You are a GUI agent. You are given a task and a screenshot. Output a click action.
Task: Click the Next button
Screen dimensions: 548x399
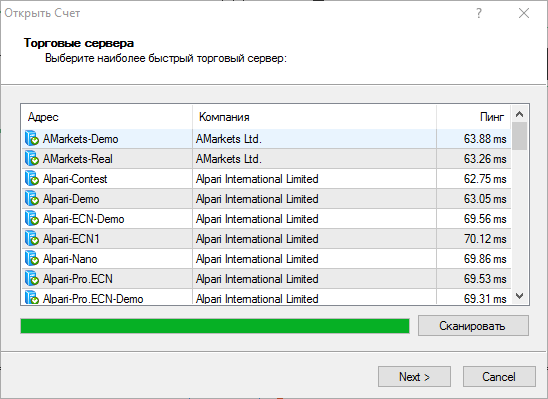tap(414, 377)
